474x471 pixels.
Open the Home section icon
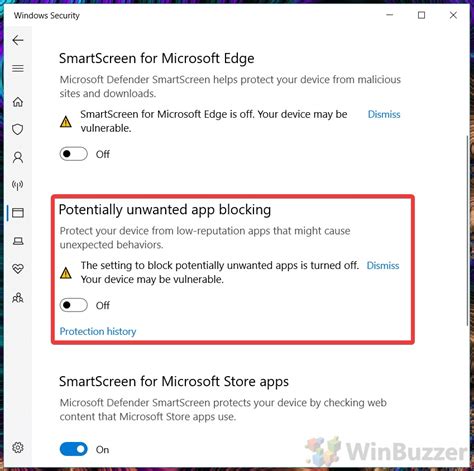coord(18,102)
